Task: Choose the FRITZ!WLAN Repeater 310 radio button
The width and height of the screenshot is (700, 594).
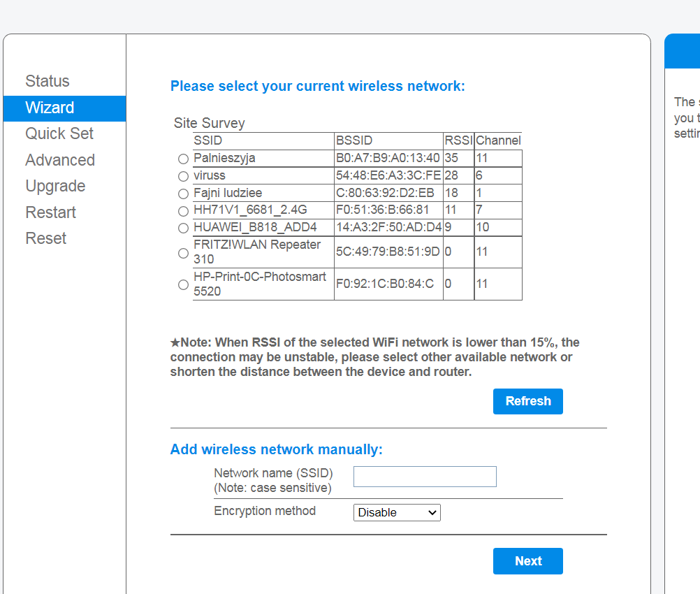Action: coord(183,252)
